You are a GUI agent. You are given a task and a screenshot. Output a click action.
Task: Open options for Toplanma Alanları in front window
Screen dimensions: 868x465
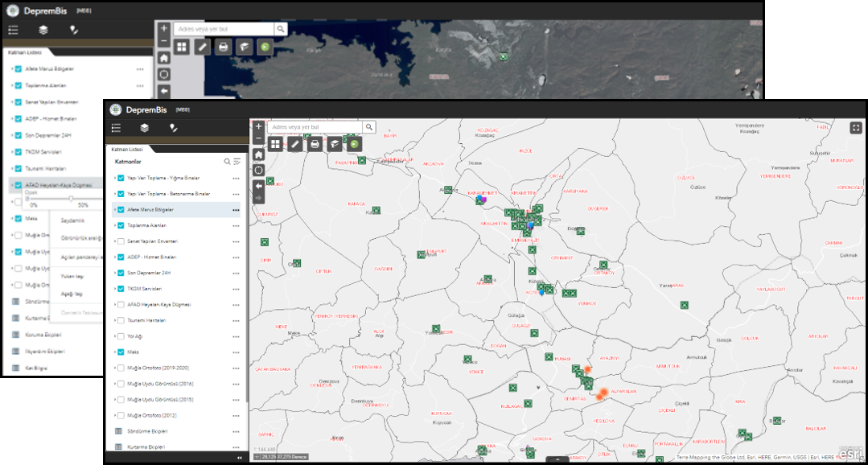click(237, 226)
